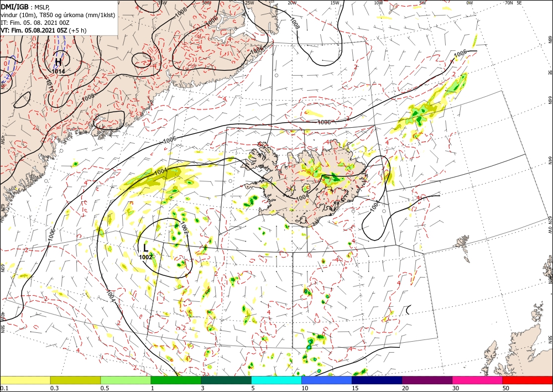Click the 1002 label on the isobar contour
This screenshot has width=553, height=392.
[x=184, y=228]
